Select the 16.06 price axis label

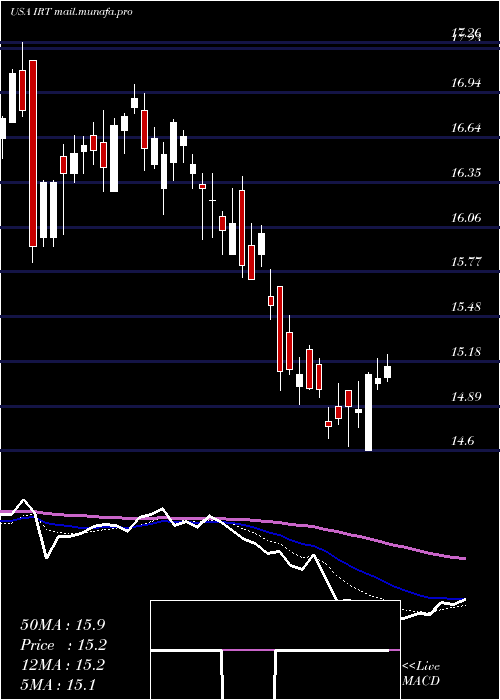(x=466, y=217)
